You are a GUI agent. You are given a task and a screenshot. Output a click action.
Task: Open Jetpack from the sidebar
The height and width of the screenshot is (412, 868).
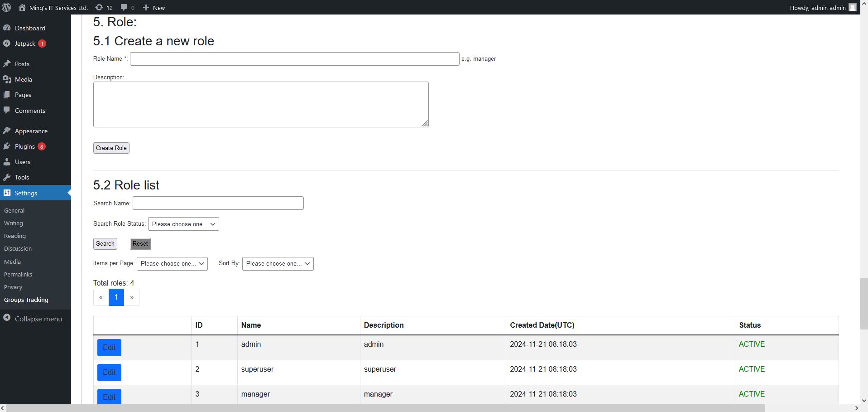click(25, 44)
